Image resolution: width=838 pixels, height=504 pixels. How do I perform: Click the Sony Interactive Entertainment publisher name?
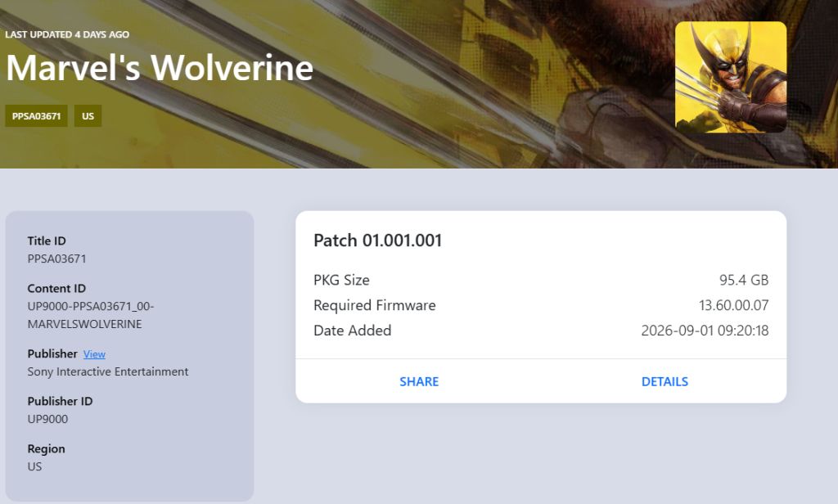tap(108, 371)
